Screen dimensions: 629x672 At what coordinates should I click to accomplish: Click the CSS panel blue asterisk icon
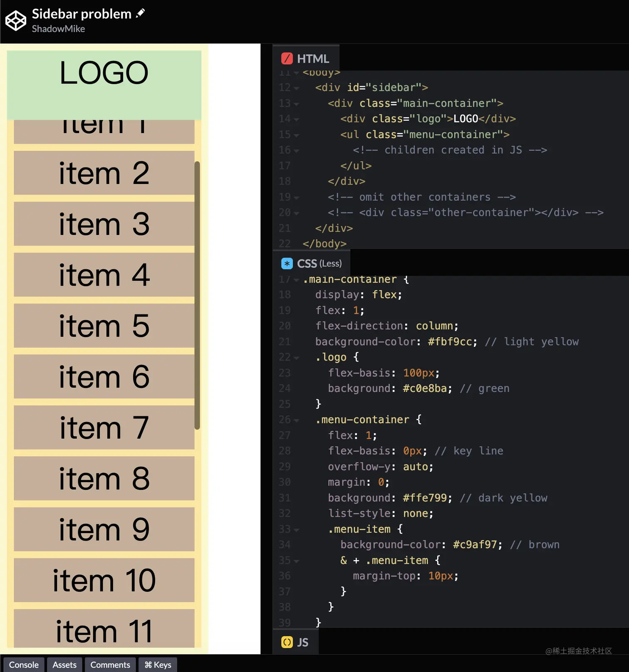point(287,264)
